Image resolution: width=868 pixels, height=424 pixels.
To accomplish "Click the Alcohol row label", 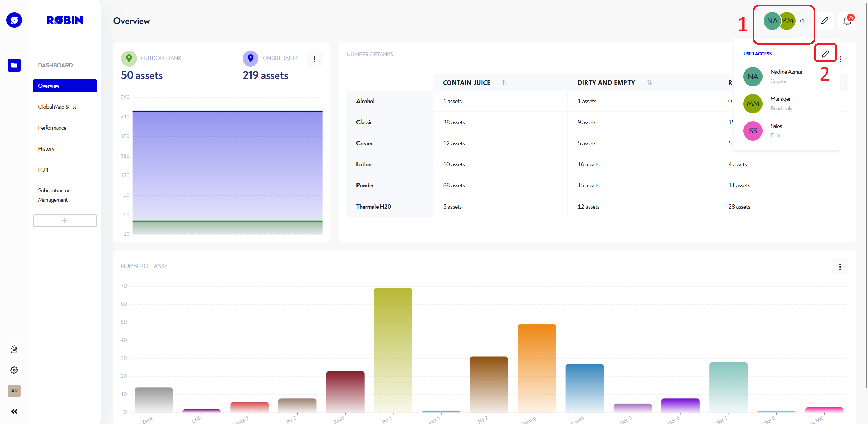I will coord(365,101).
